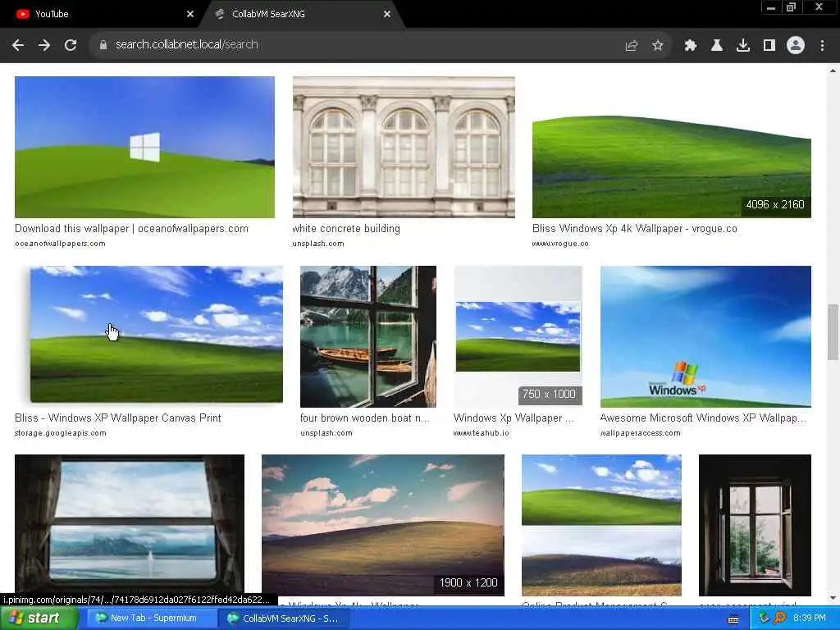840x630 pixels.
Task: Open the 750 x 1000 wallpaper thumbnail
Action: pyautogui.click(x=518, y=336)
